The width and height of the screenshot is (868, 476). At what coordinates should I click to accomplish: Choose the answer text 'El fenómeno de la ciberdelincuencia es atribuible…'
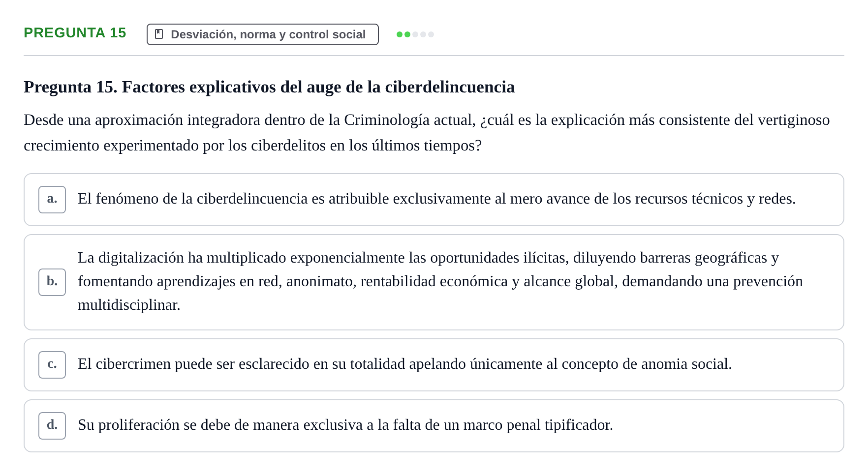(437, 199)
